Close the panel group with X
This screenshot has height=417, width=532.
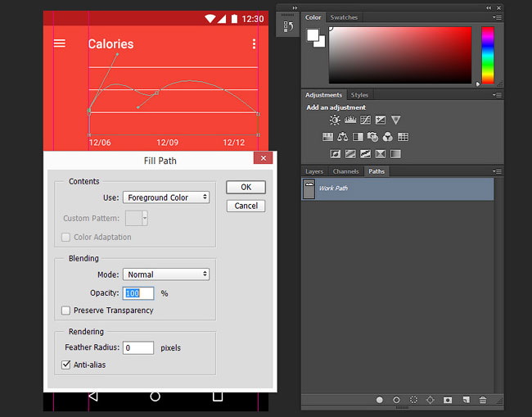pyautogui.click(x=498, y=8)
